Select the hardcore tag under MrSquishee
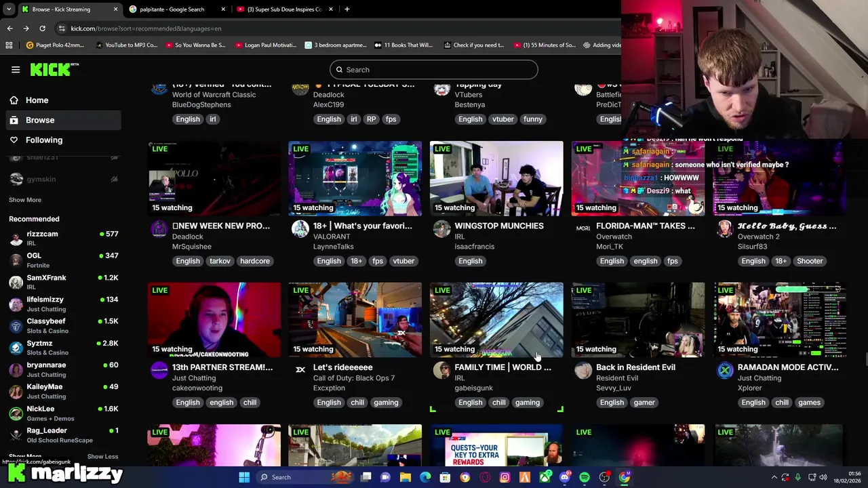This screenshot has height=488, width=868. (x=255, y=261)
